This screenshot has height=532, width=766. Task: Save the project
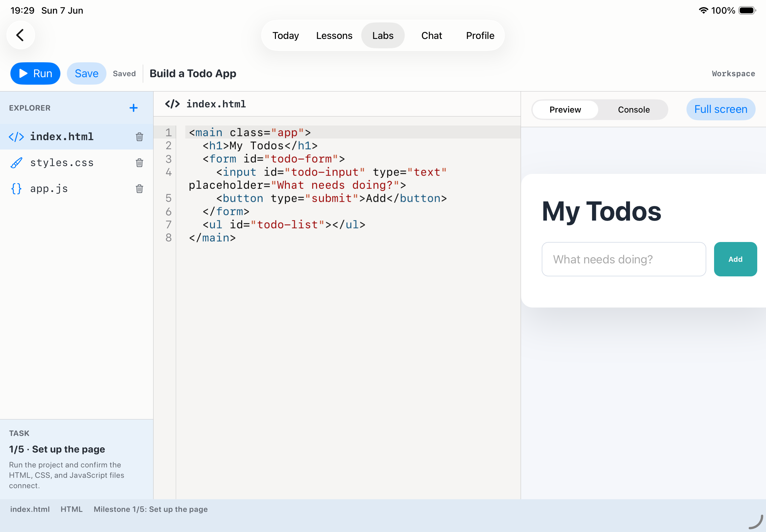click(86, 73)
